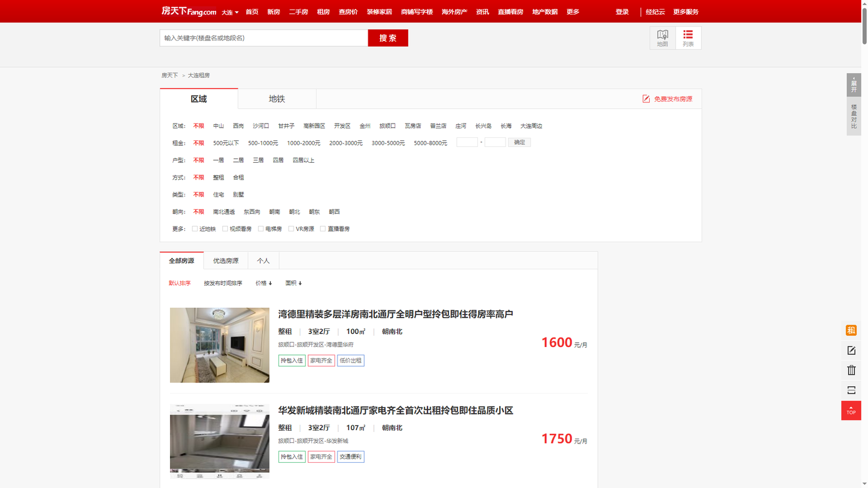Open the 湾德里 listing photo thumbnail
Screen dimensions: 868x488
[219, 345]
